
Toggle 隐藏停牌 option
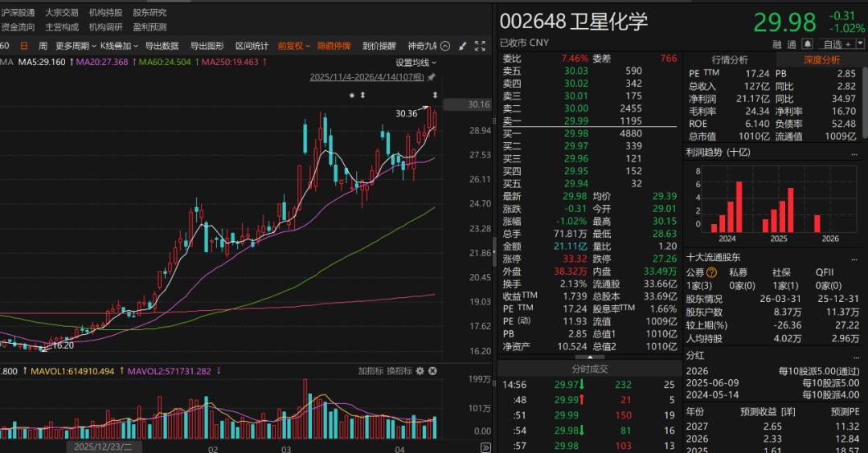[334, 46]
